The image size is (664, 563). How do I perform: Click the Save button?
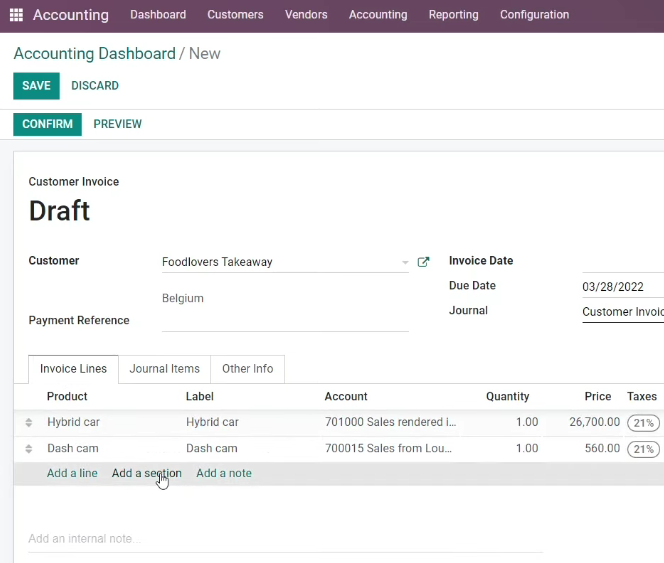tap(36, 86)
